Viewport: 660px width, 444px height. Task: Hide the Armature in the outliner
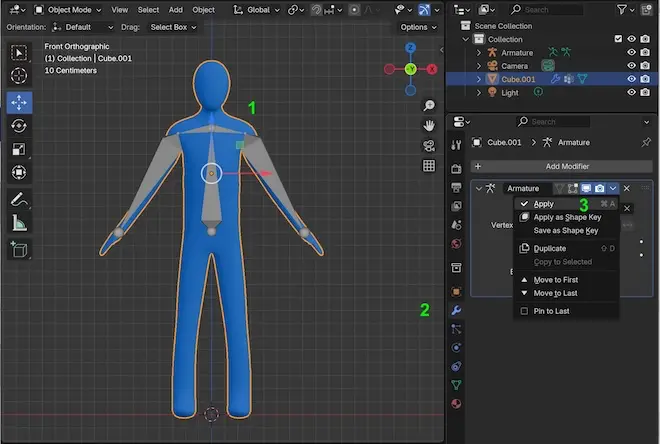tap(631, 52)
